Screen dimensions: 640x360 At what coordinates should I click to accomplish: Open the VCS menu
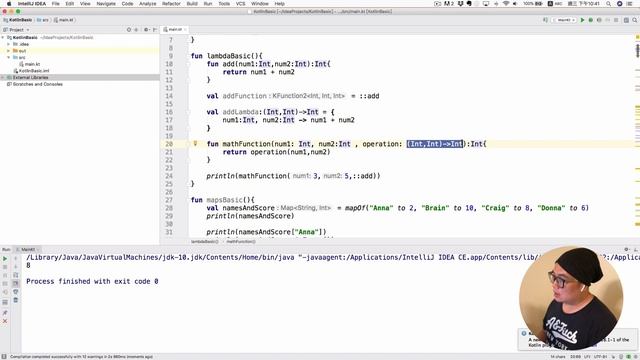pos(240,4)
